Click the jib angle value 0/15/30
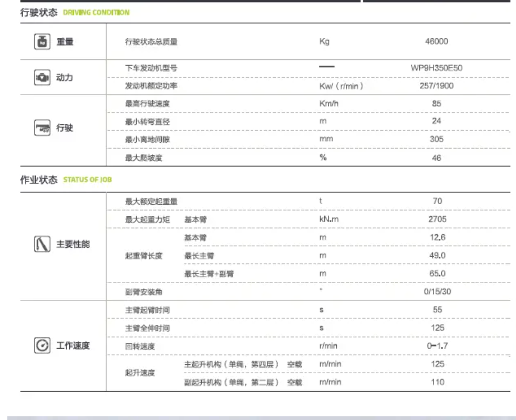This screenshot has width=516, height=420. (437, 291)
